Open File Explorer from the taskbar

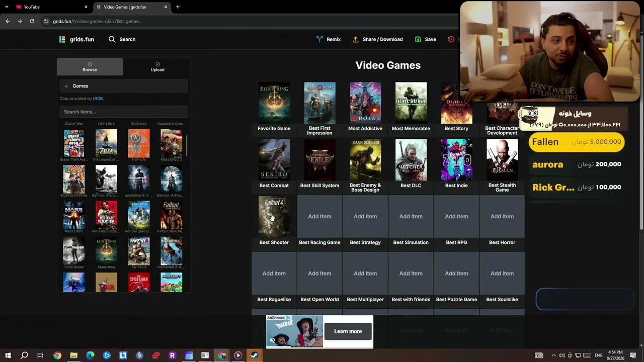point(73,355)
